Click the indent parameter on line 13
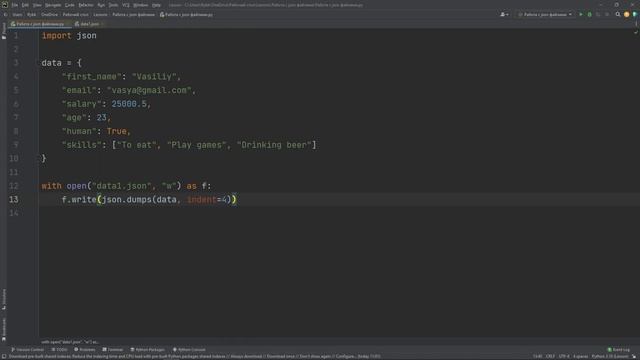Screen dimensions: 640x360 [x=202, y=200]
